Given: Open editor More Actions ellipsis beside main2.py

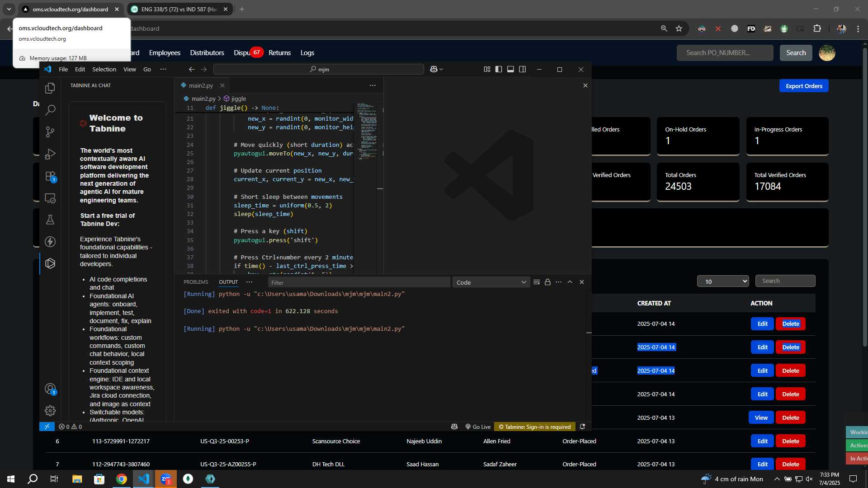Looking at the screenshot, I should [x=373, y=85].
